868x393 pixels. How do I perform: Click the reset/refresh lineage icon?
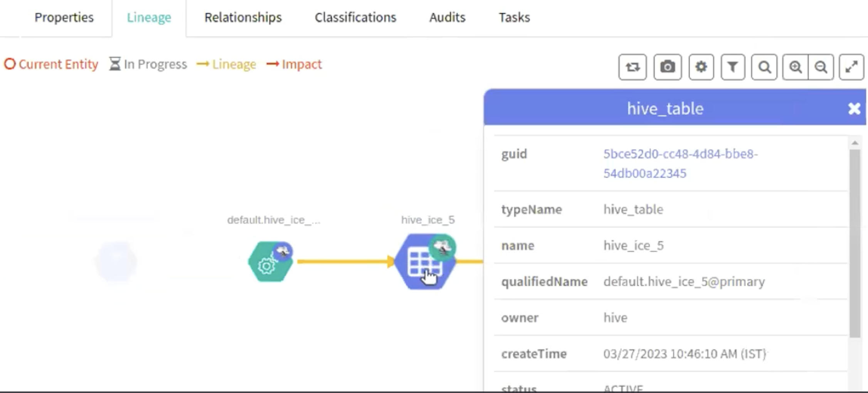(x=632, y=67)
